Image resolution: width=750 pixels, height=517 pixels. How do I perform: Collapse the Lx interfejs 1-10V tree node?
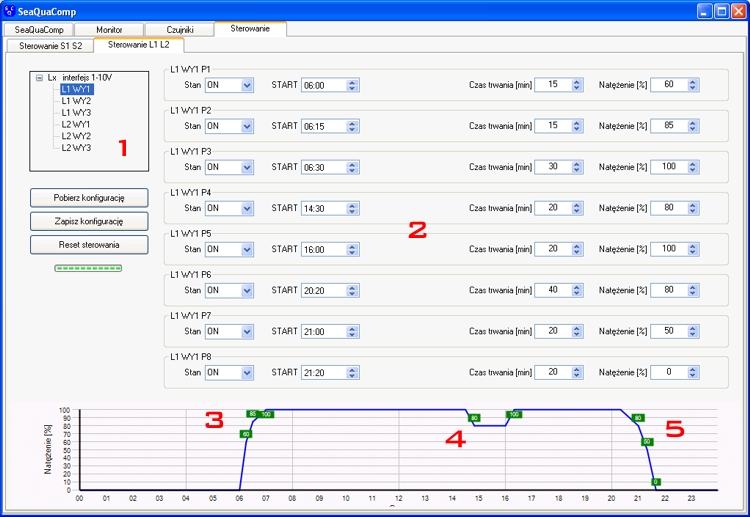tap(38, 77)
